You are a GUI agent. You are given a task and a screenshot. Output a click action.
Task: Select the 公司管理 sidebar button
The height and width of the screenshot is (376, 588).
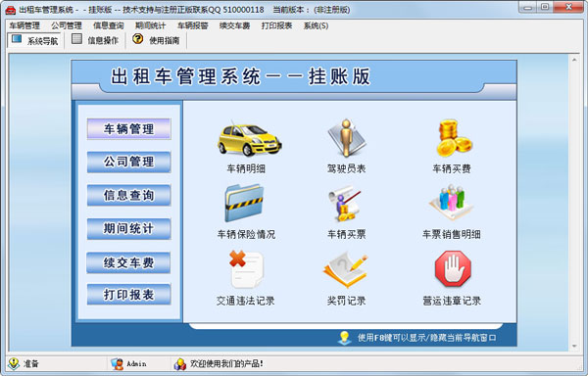128,162
